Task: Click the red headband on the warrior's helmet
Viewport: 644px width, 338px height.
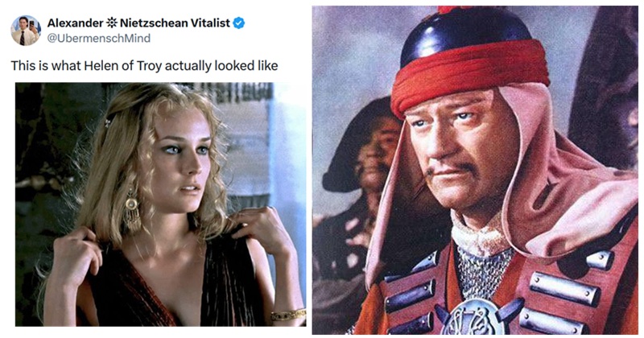Action: coord(469,76)
